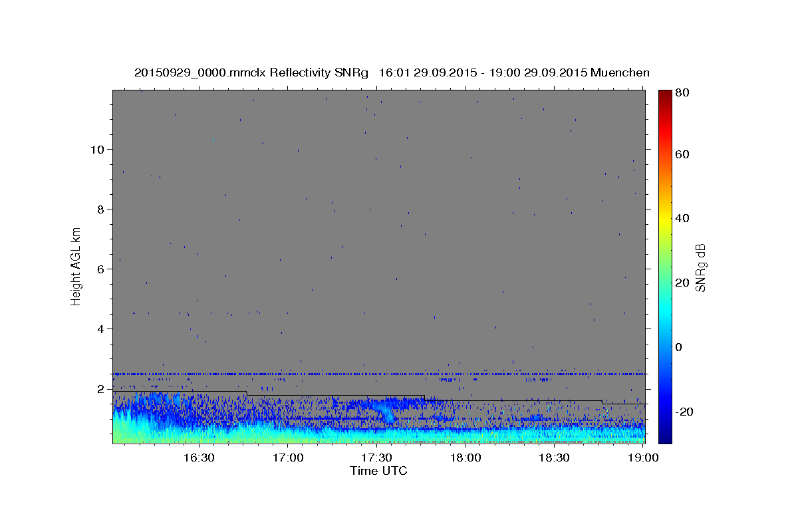Click the dark blue bottom of colorbar
Viewport: 798px width, 532px height.
[x=665, y=438]
